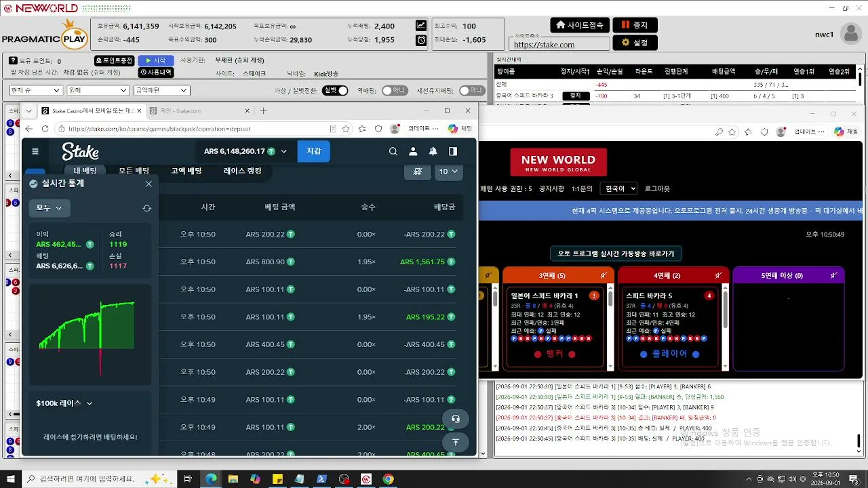
Task: Open 모두 filter in live stats
Action: [x=50, y=208]
